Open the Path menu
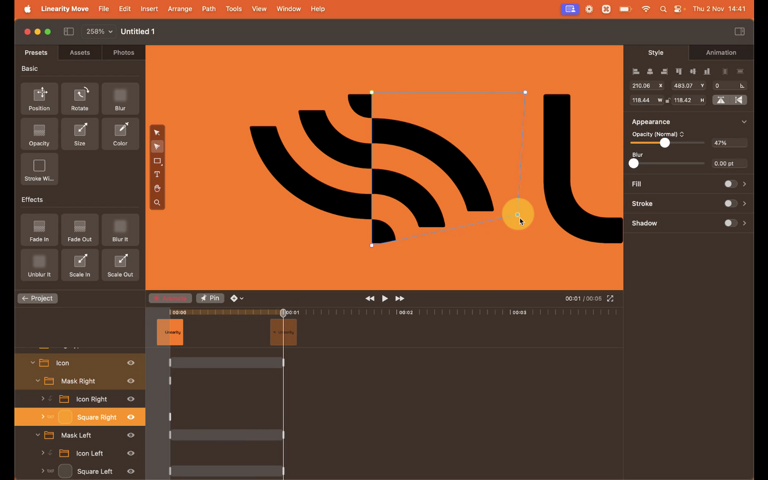Image resolution: width=768 pixels, height=480 pixels. [x=209, y=9]
